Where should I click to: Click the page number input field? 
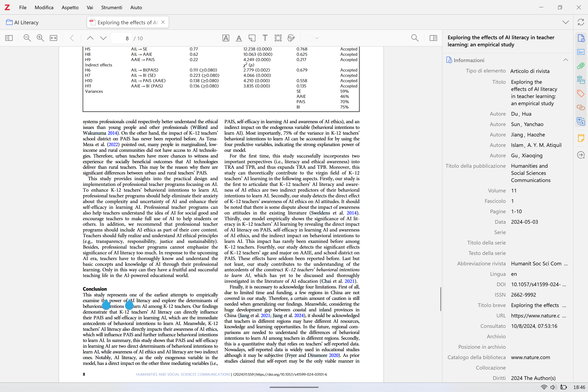[x=122, y=38]
